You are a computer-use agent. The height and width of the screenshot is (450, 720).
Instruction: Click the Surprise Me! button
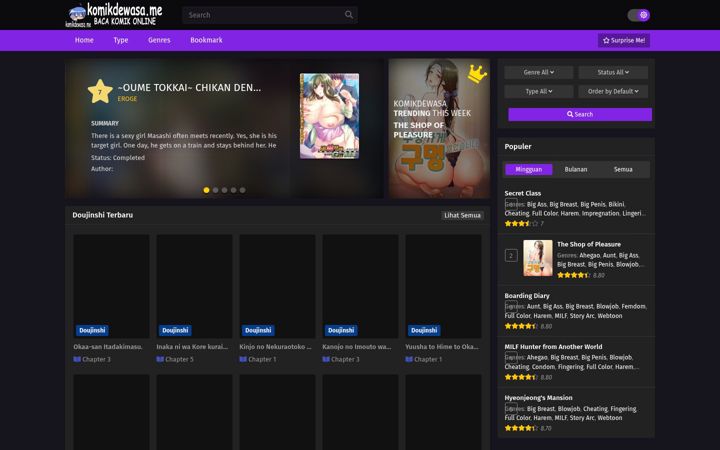pyautogui.click(x=624, y=40)
